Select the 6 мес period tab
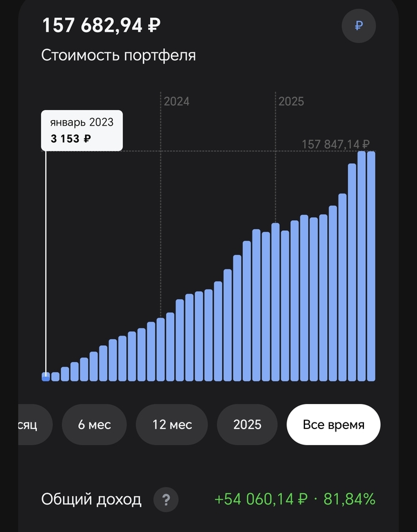Viewport: 417px width, 532px height. click(94, 425)
